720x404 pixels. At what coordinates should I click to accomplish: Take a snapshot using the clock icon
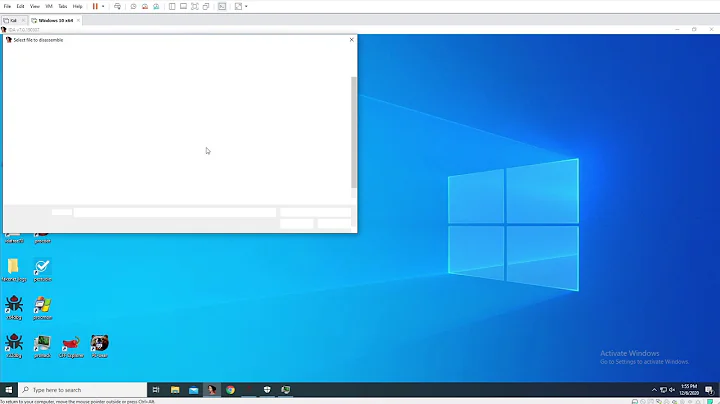coord(133,6)
